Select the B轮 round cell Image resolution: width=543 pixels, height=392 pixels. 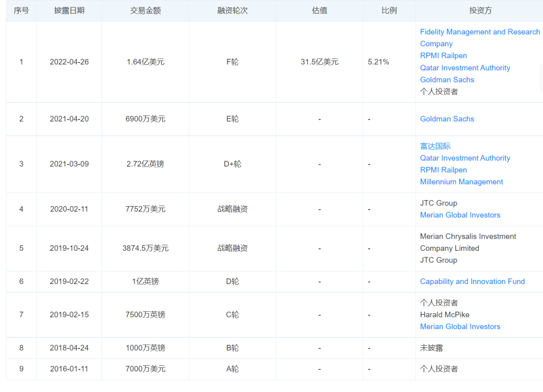click(x=232, y=348)
